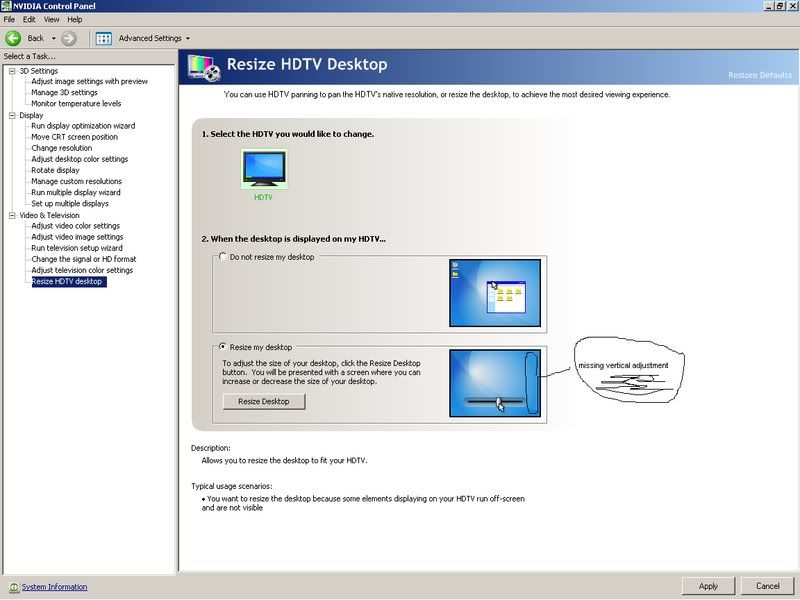The image size is (800, 600).
Task: Open 'Manage 3D settings' task
Action: [64, 93]
